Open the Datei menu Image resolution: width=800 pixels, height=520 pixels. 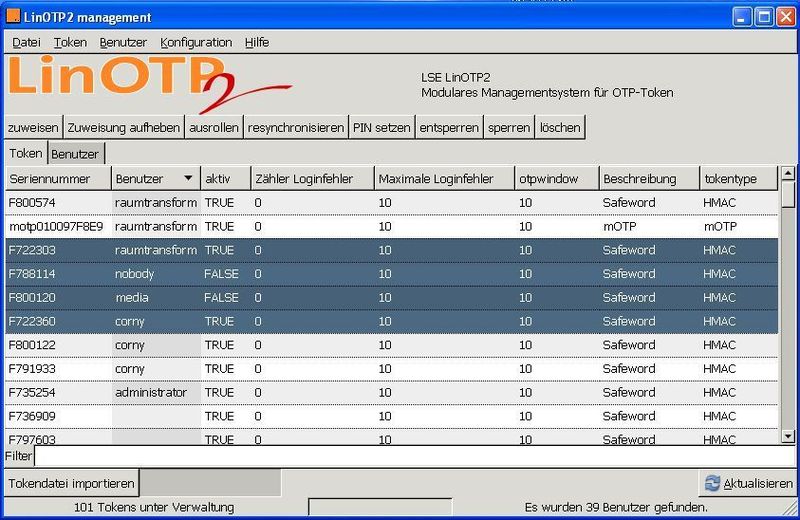pyautogui.click(x=26, y=42)
